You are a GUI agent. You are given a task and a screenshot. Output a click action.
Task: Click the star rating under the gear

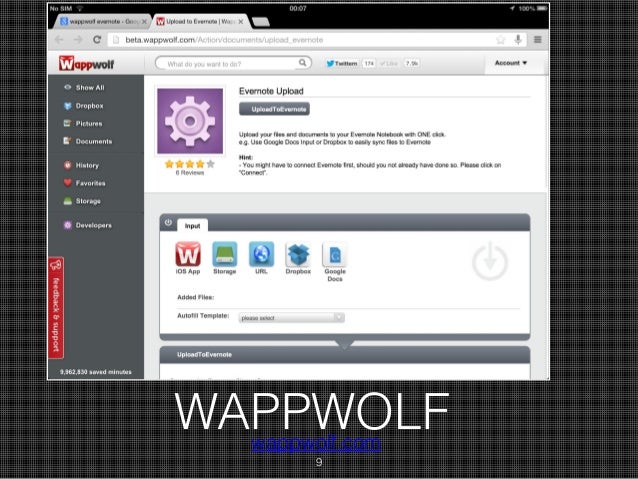[190, 164]
